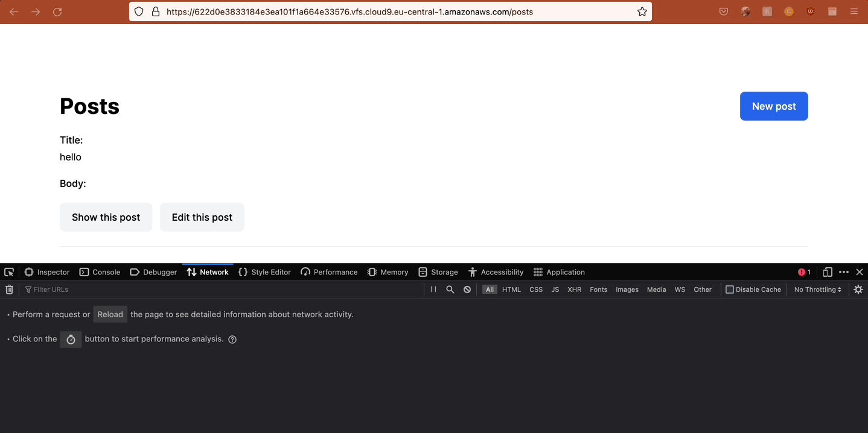Filter requests by Images
The height and width of the screenshot is (433, 868).
click(627, 289)
